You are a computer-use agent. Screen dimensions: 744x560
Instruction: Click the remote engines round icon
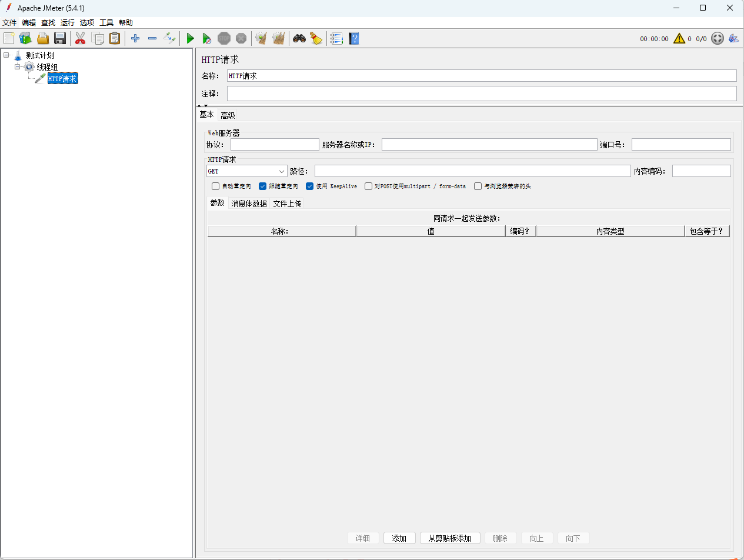tap(717, 39)
